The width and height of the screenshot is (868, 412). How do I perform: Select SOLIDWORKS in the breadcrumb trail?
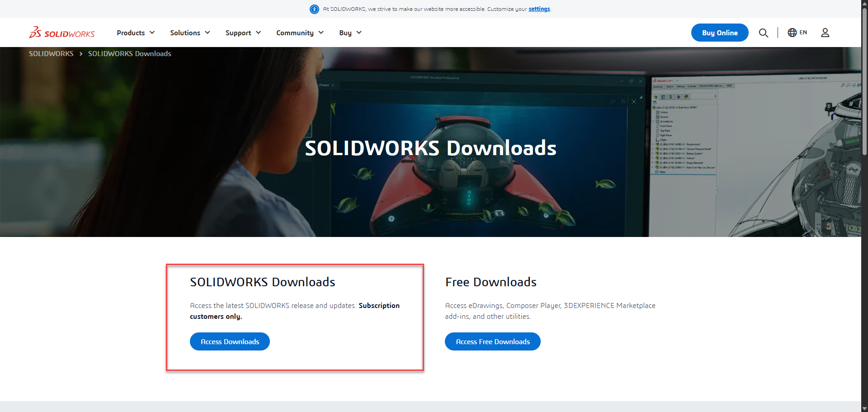pos(51,53)
